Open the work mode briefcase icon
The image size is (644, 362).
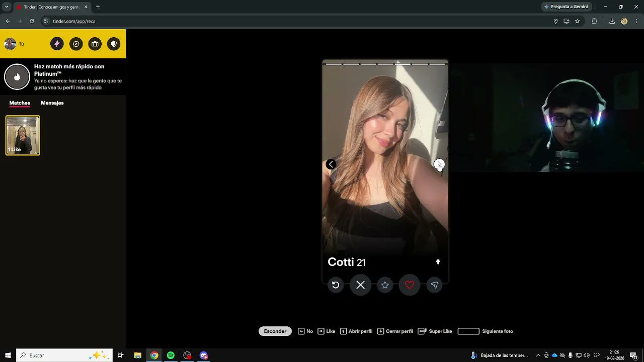coord(95,44)
